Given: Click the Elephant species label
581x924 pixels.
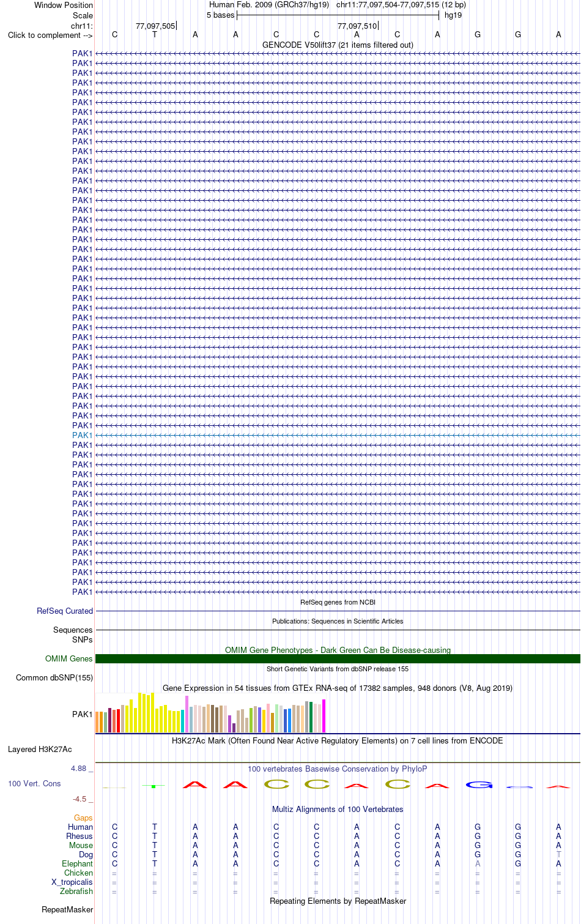Looking at the screenshot, I should pos(78,863).
